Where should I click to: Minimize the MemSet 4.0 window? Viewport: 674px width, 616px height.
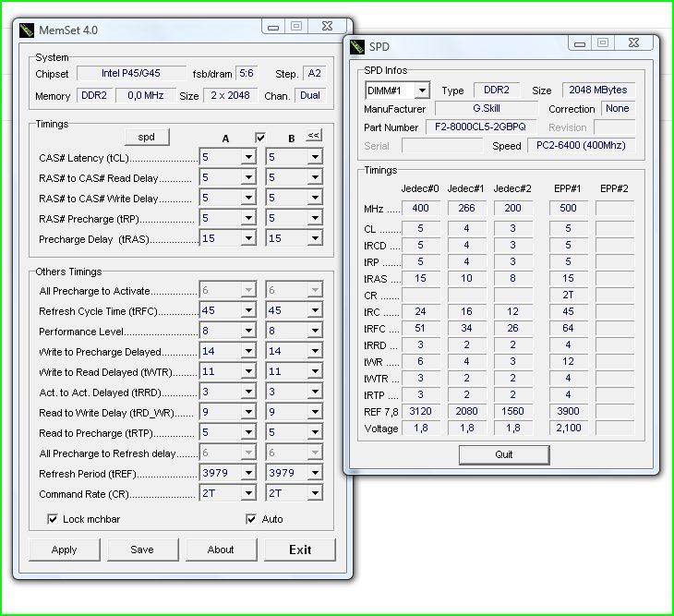tap(273, 27)
